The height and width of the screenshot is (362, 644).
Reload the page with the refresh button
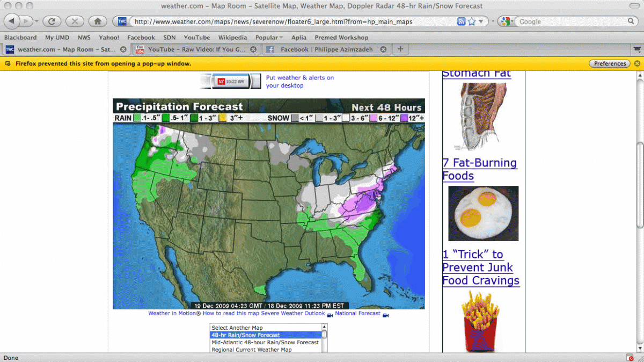(52, 21)
